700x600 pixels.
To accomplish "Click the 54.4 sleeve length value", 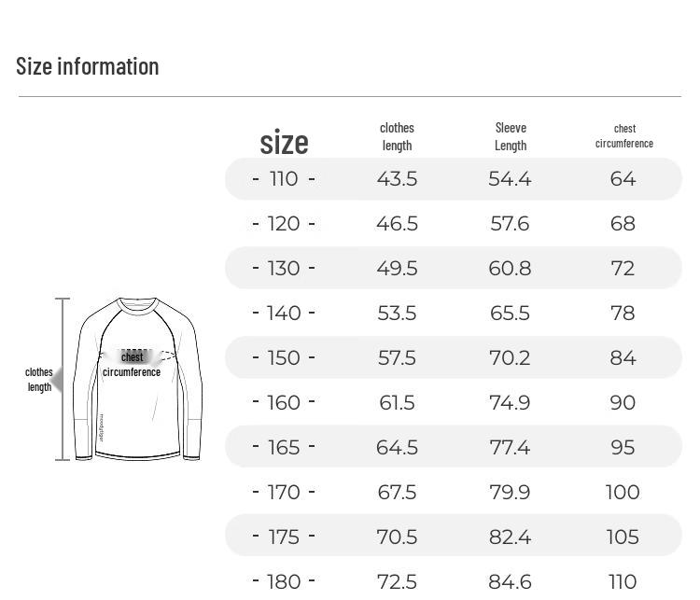I will tap(510, 178).
